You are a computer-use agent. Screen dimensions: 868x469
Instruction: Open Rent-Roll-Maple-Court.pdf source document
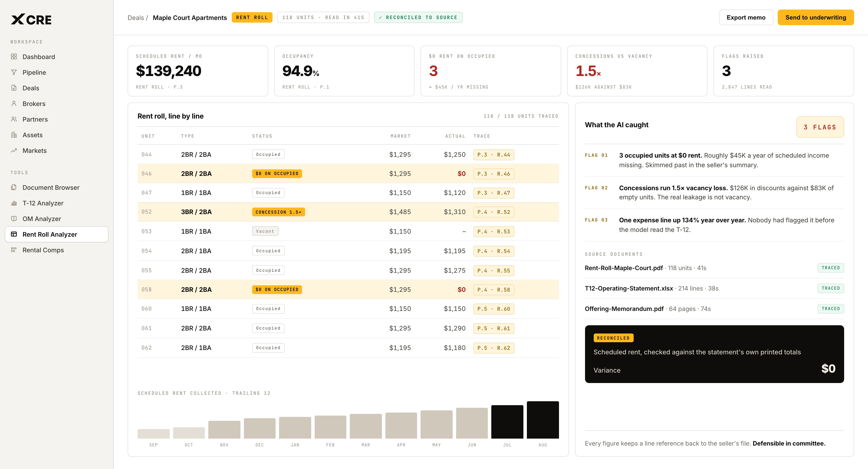pos(624,268)
